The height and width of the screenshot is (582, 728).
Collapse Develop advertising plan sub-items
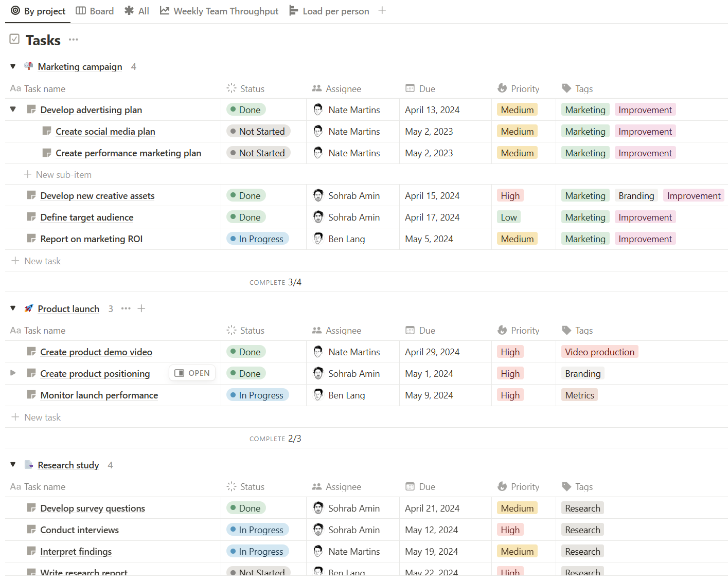pos(13,109)
